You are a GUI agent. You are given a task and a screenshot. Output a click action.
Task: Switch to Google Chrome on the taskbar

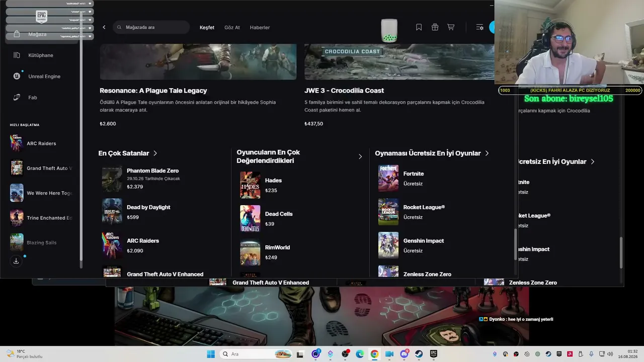pos(374,354)
